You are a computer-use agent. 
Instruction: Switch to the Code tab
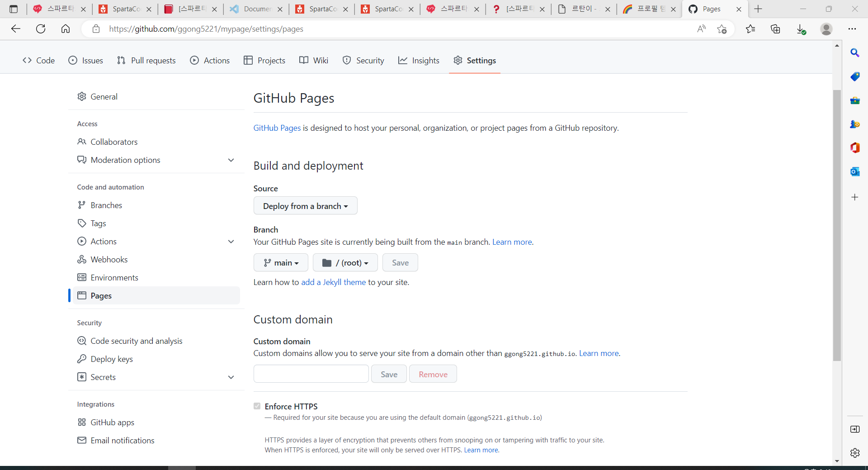38,61
